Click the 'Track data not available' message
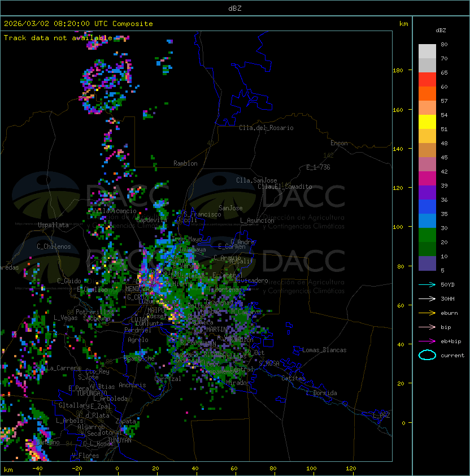 58,38
